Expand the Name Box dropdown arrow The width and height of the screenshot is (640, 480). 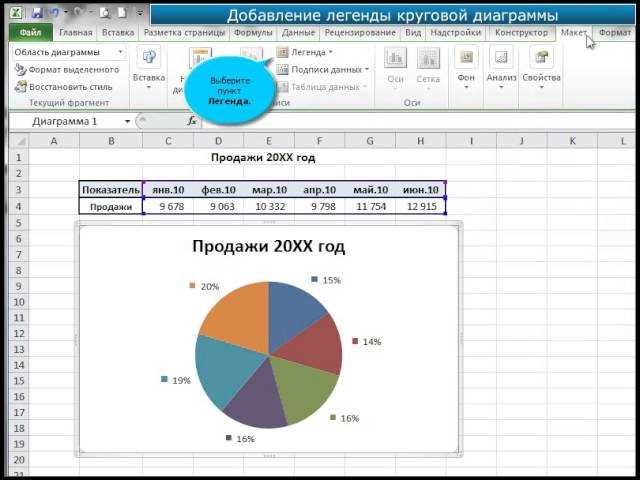tap(127, 121)
